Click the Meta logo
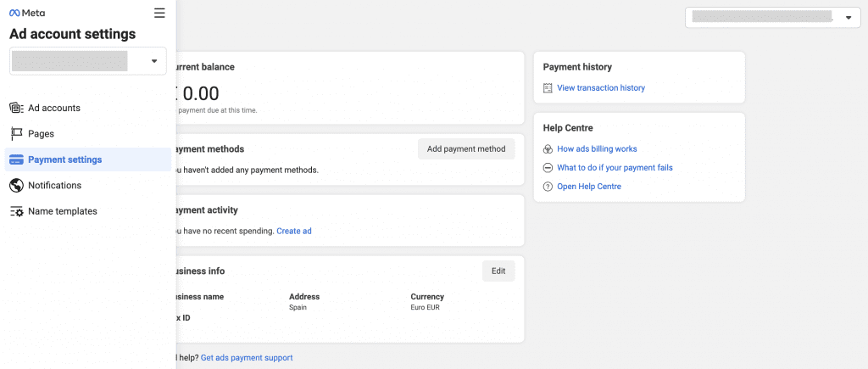This screenshot has height=369, width=868. pyautogui.click(x=27, y=13)
